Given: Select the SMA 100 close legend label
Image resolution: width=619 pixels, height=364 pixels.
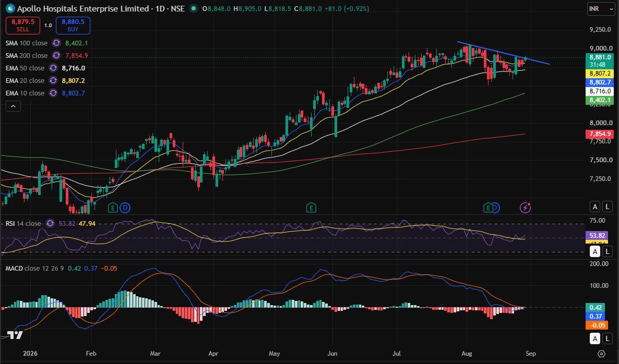Looking at the screenshot, I should pos(27,43).
